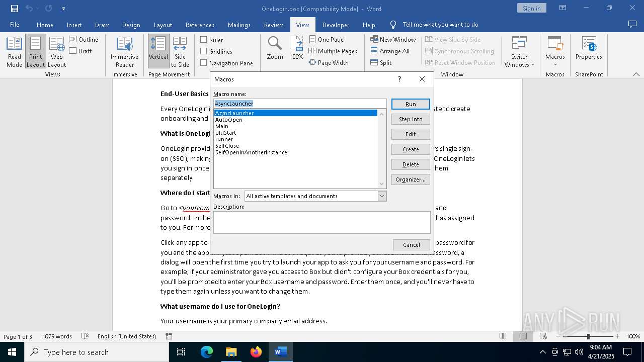This screenshot has width=644, height=362.
Task: Expand the Macros in dropdown
Action: 382,196
